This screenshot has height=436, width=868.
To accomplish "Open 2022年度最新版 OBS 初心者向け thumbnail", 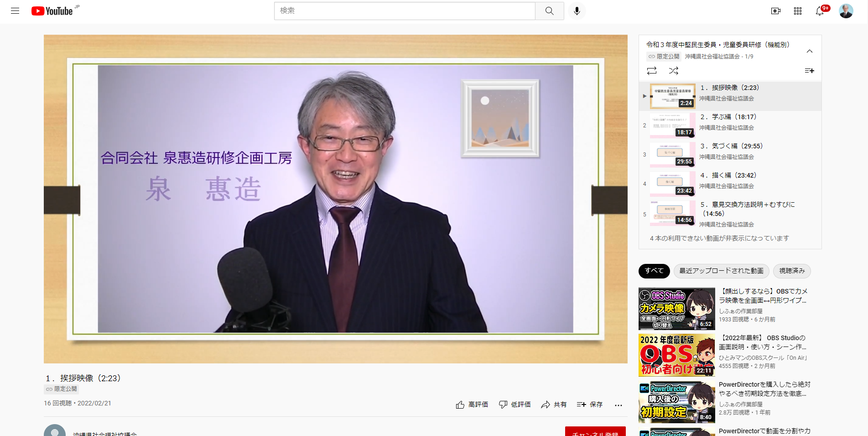I will [677, 355].
